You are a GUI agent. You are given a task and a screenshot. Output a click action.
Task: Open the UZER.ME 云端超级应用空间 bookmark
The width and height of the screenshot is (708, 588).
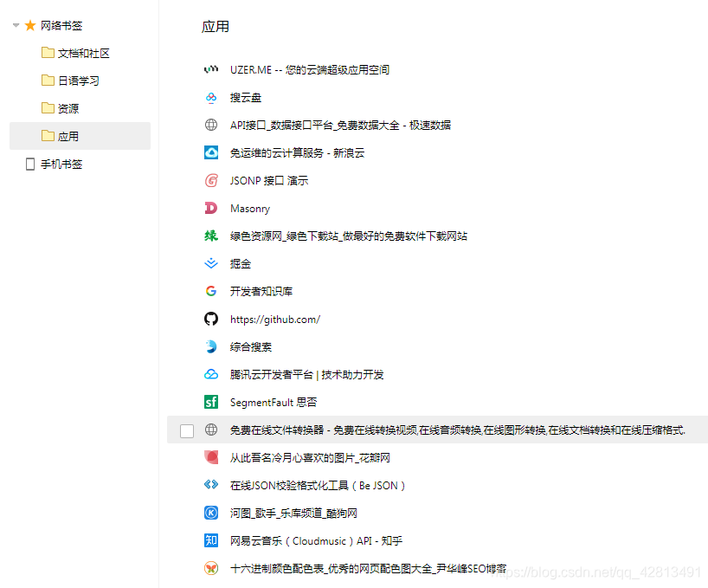click(x=310, y=70)
